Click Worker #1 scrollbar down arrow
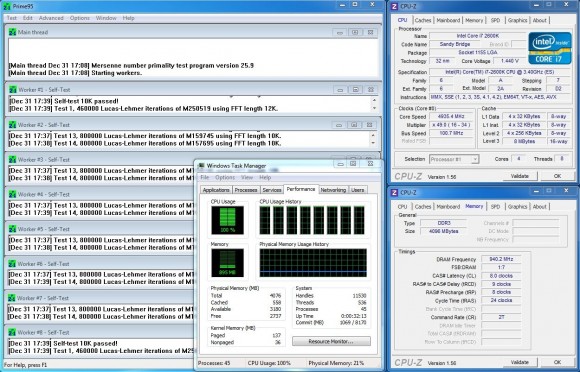This screenshot has height=372, width=580. click(x=374, y=108)
